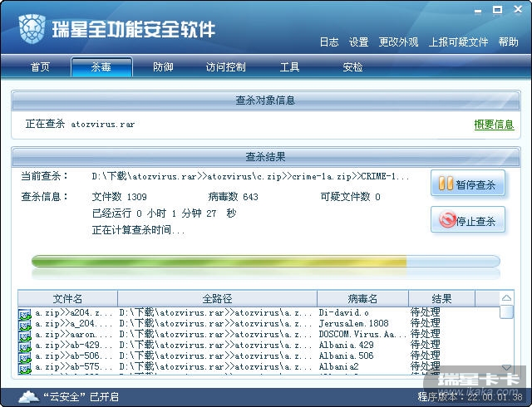Select row with virus Albania.506
Image resolution: width=532 pixels, height=407 pixels.
pos(259,356)
